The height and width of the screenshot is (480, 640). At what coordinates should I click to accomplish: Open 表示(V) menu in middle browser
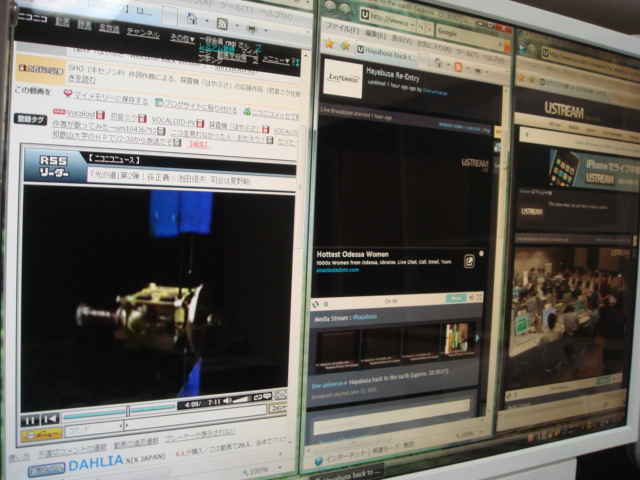402,40
